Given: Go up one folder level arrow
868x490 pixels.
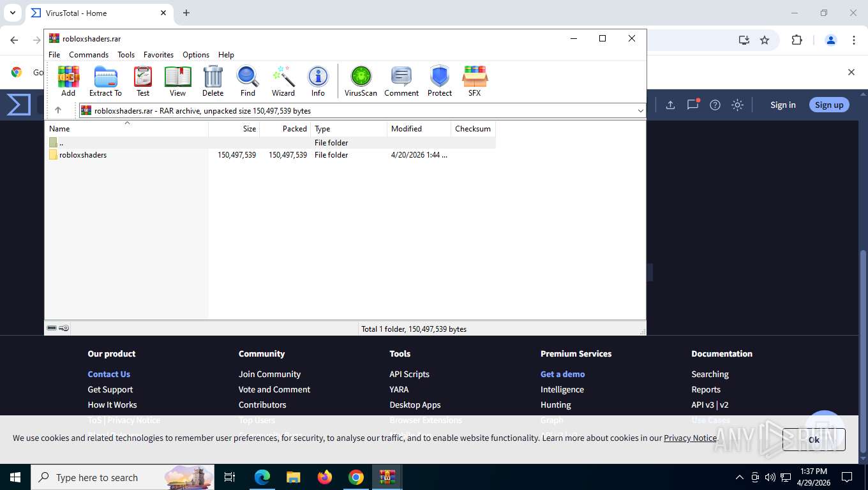Looking at the screenshot, I should pyautogui.click(x=58, y=110).
